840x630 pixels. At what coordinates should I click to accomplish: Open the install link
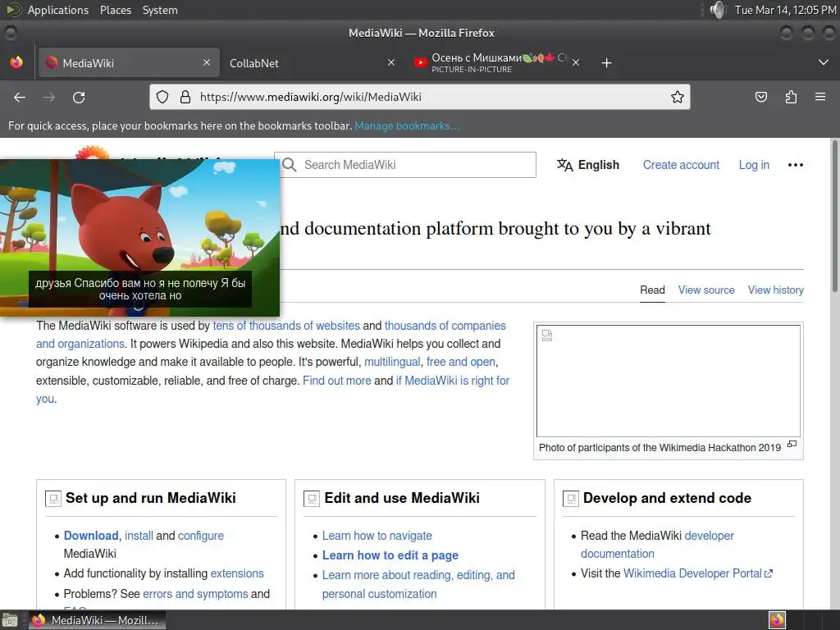pyautogui.click(x=139, y=536)
